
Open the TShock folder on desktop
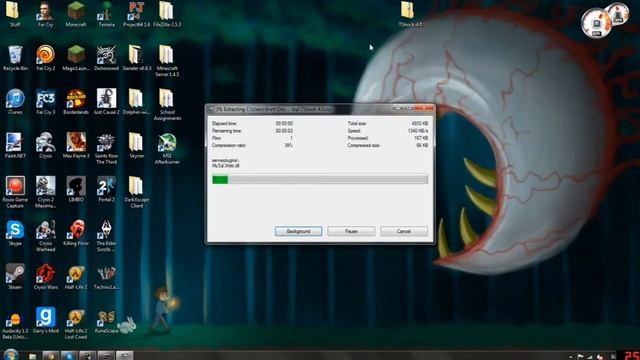tap(410, 14)
